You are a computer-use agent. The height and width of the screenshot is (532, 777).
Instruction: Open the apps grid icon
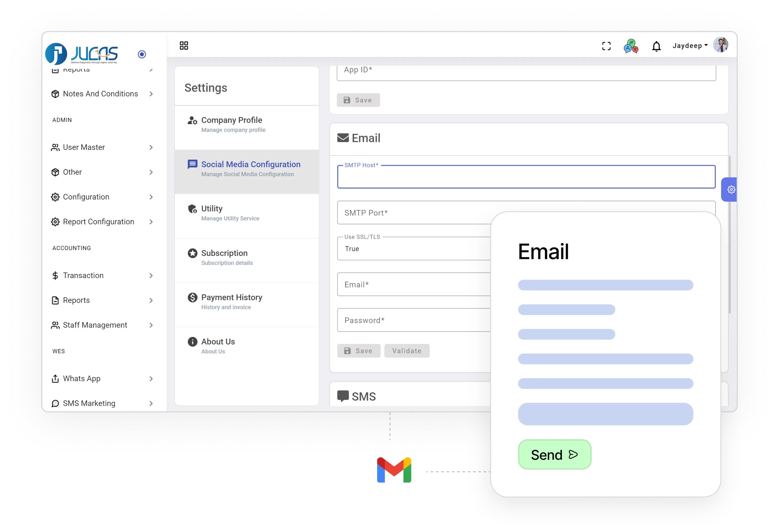tap(184, 45)
